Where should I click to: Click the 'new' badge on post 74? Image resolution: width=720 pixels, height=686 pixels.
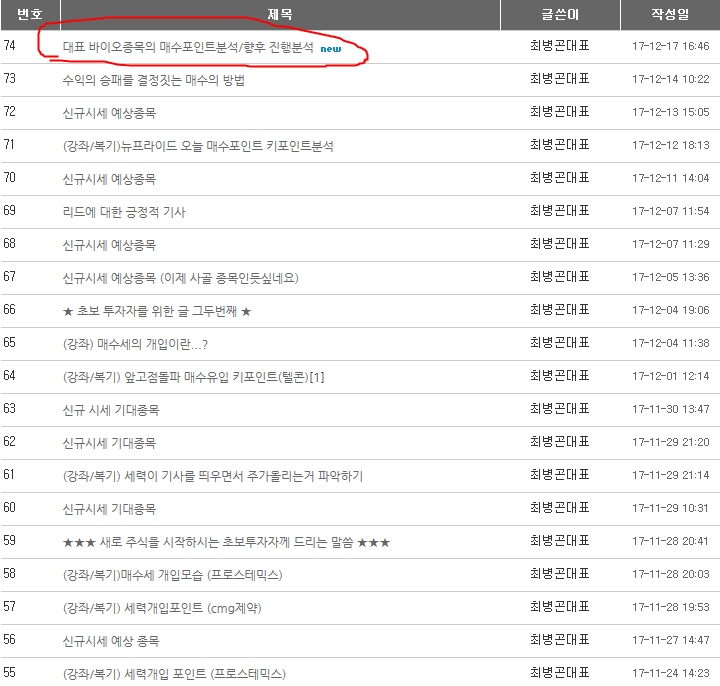tap(331, 49)
